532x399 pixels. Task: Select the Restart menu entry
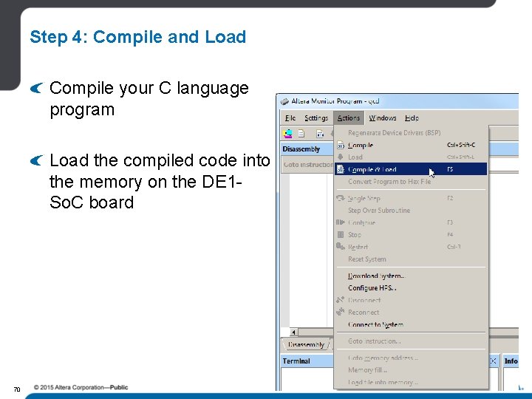[x=411, y=247]
